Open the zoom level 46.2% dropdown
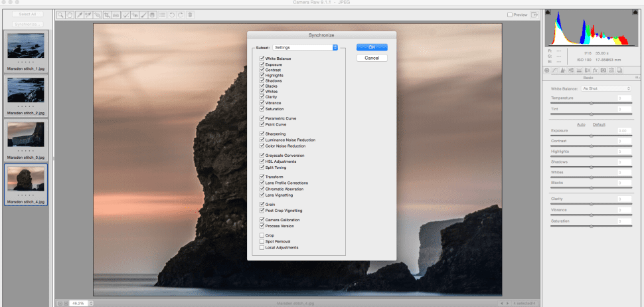 (x=81, y=303)
